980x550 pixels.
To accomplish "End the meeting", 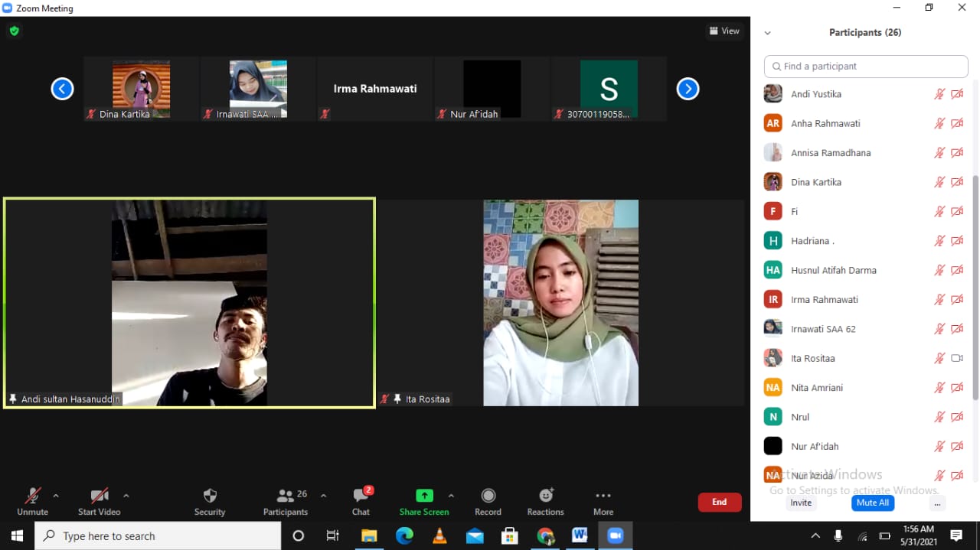I will 719,502.
